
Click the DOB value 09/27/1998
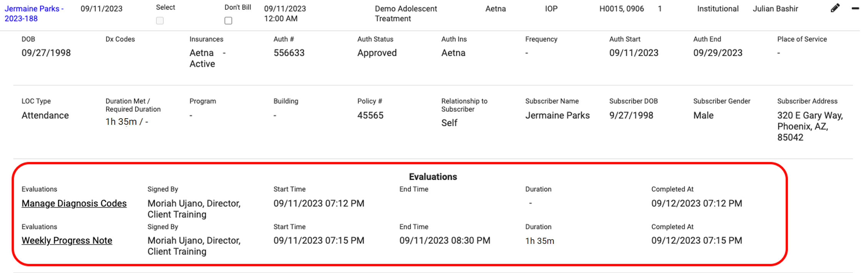pos(46,53)
